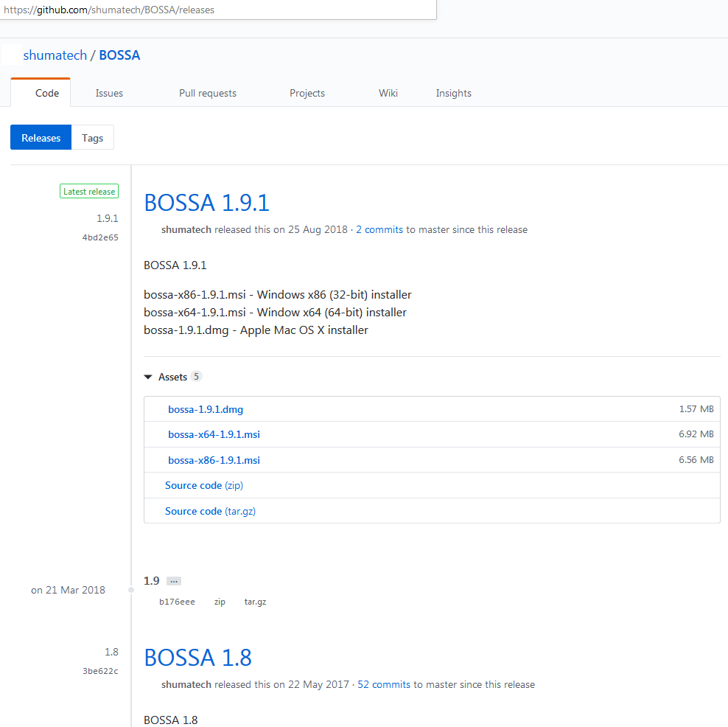Click the Latest release badge

89,192
